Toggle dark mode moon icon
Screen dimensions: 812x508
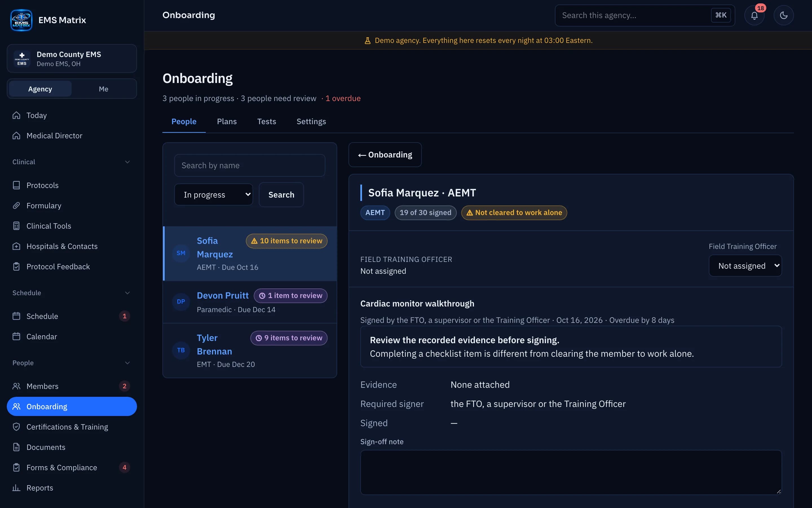[784, 16]
